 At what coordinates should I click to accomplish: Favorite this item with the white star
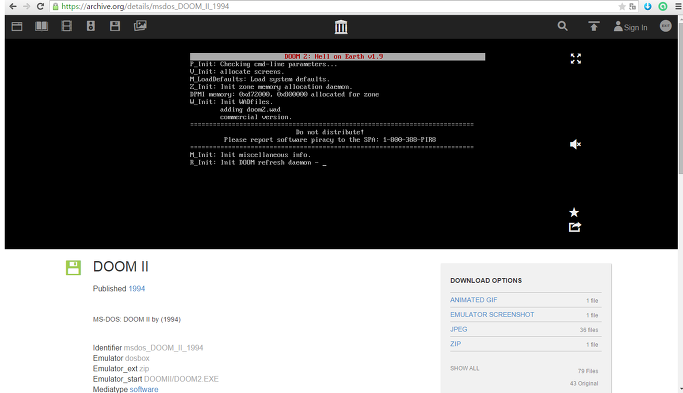click(x=574, y=212)
